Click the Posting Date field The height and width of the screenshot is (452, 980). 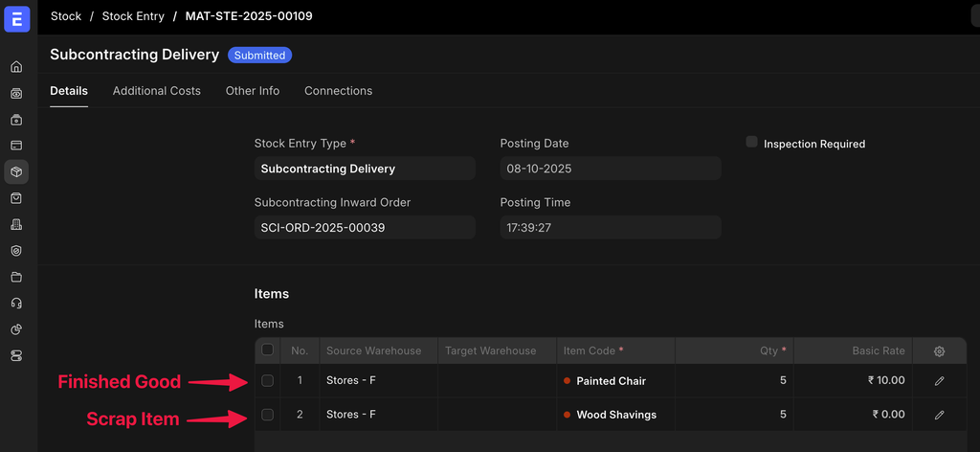click(610, 169)
